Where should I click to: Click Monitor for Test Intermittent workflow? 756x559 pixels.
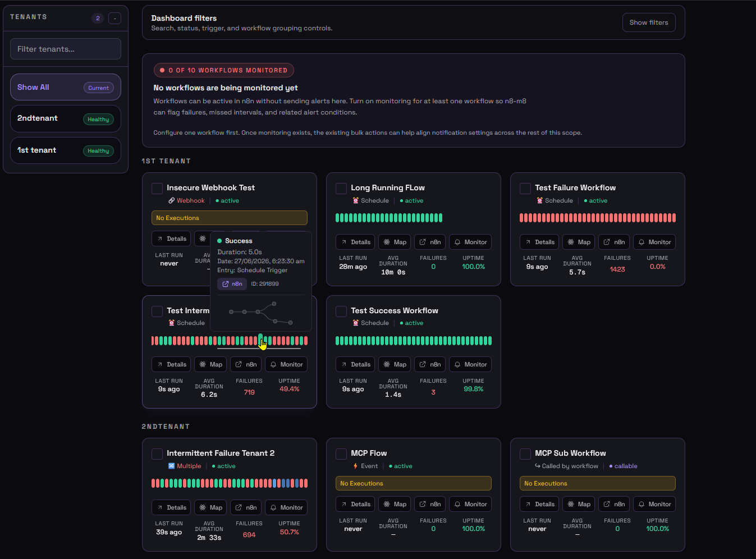tap(286, 364)
